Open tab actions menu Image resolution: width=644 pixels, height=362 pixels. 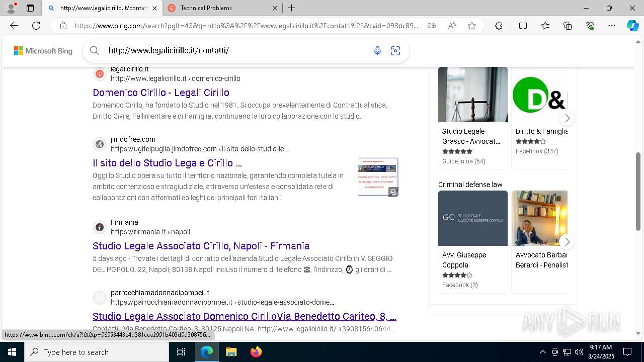click(x=30, y=8)
